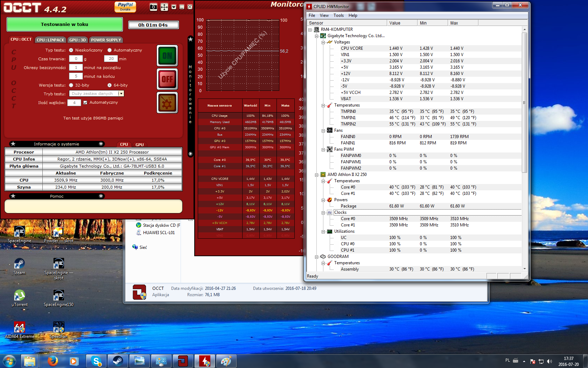The image size is (588, 368).
Task: Switch to OCCT in the taskbar
Action: coord(183,361)
